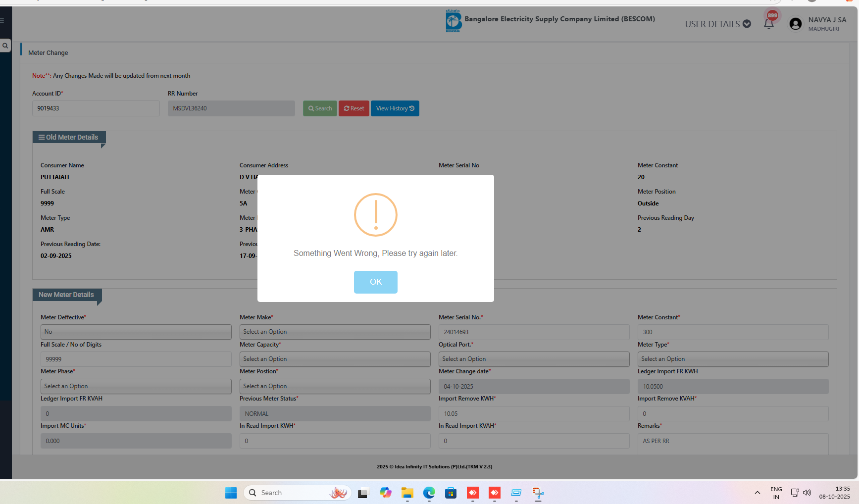Open the Meter Make dropdown
This screenshot has width=859, height=504.
[335, 332]
